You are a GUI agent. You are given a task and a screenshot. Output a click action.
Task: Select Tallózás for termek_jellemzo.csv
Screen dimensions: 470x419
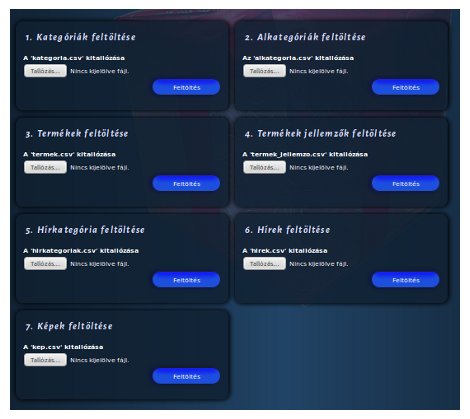(x=264, y=167)
